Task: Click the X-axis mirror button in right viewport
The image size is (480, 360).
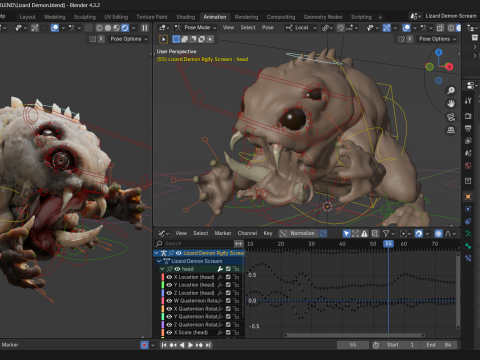Action: coord(410,39)
